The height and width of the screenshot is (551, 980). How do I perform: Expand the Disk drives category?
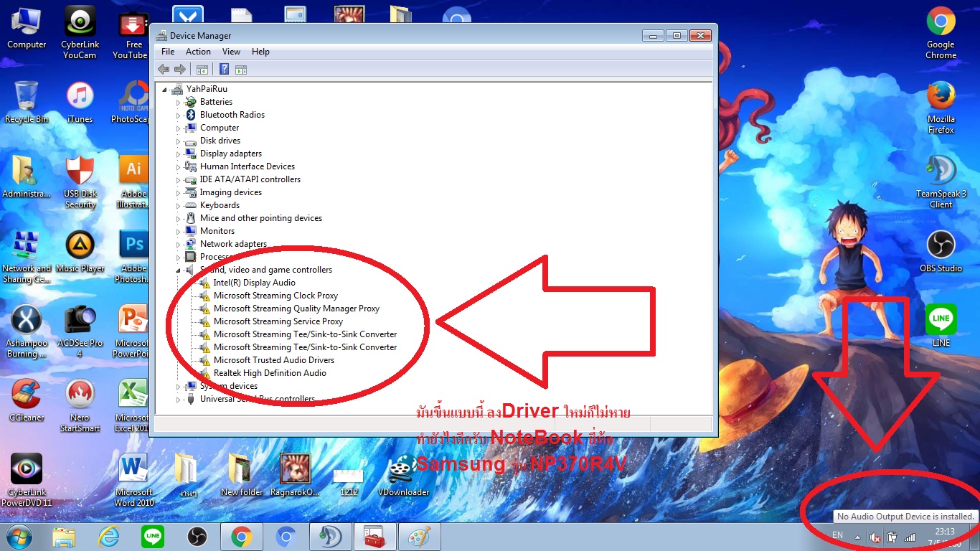(x=179, y=141)
